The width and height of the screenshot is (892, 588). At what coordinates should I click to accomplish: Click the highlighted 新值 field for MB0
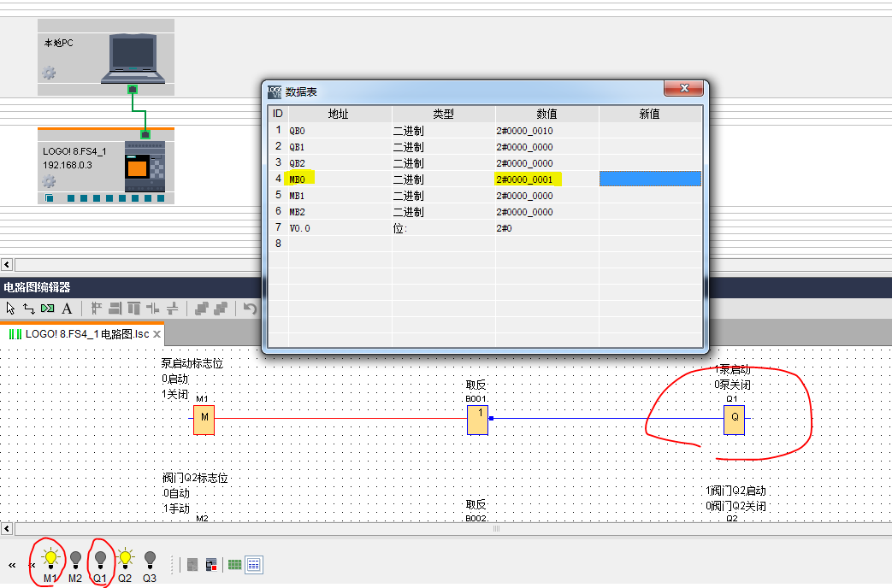[650, 179]
